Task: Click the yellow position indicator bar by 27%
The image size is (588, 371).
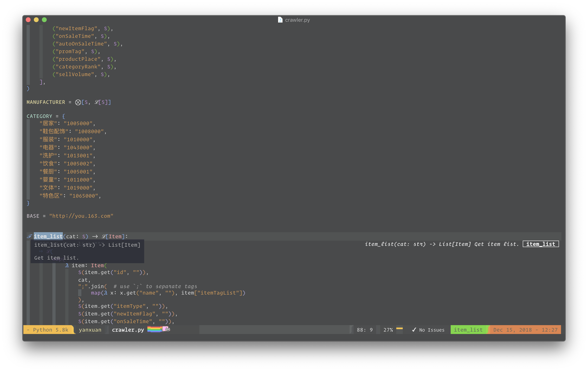Action: [399, 329]
